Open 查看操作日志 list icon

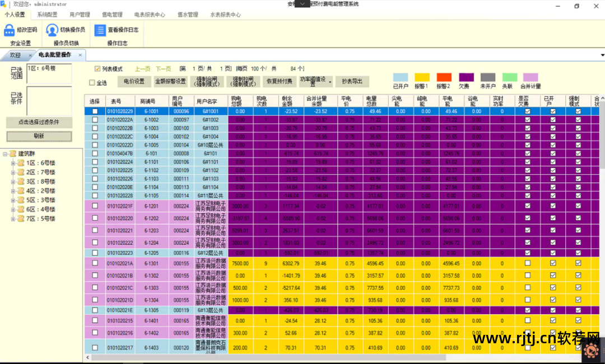pyautogui.click(x=100, y=30)
